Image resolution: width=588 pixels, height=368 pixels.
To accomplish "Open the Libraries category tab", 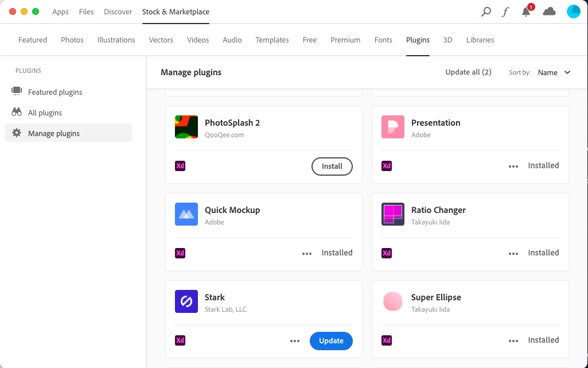I will (x=480, y=40).
